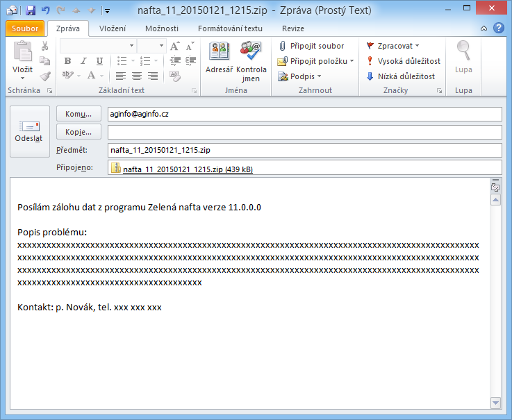The width and height of the screenshot is (512, 420).
Task: Open the Schránka dialog launcher
Action: point(49,91)
